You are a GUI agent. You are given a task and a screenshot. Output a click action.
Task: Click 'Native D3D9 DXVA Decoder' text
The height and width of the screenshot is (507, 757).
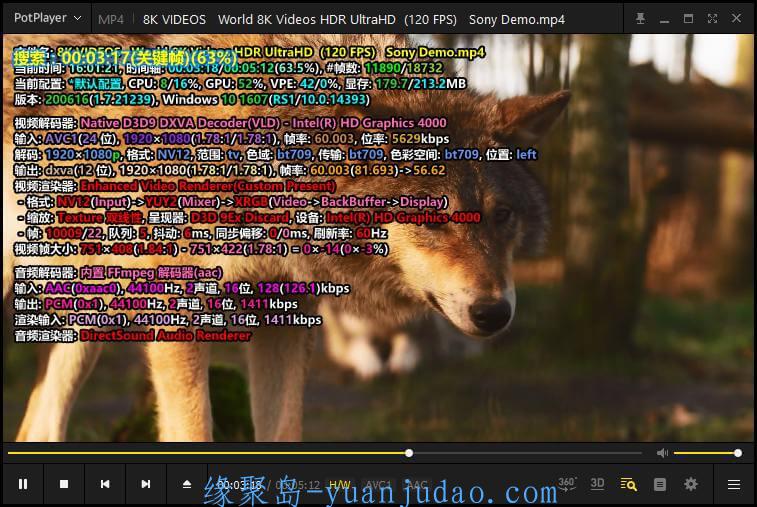tap(180, 123)
